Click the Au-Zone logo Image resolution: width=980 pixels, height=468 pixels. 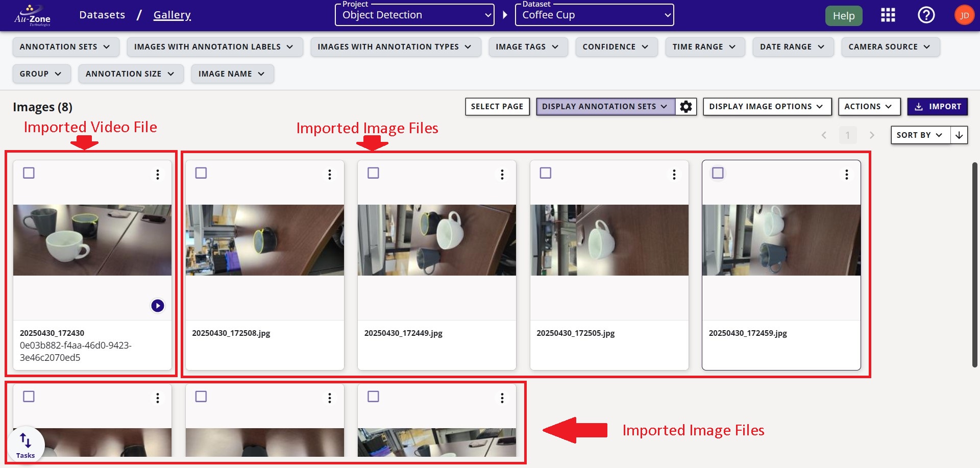pos(32,15)
